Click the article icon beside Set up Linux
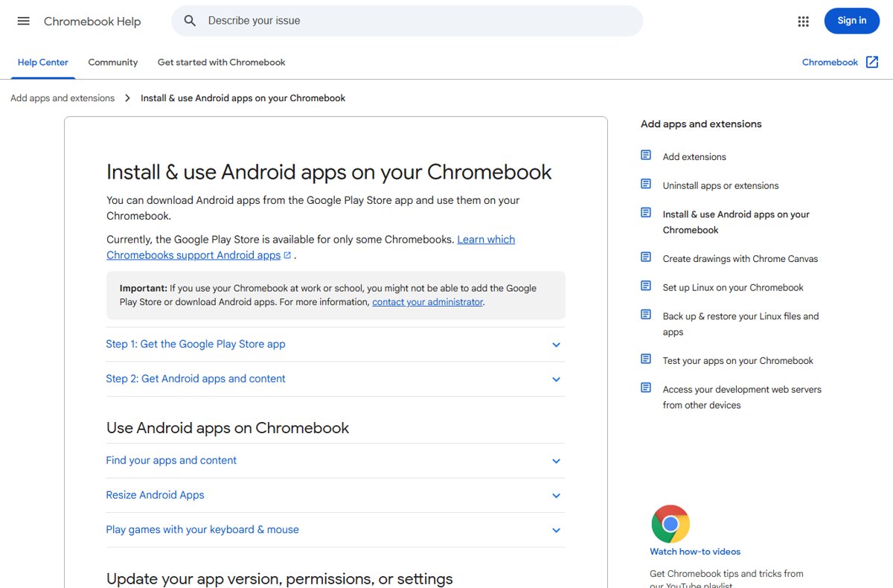Viewport: 893px width, 588px height. tap(646, 286)
